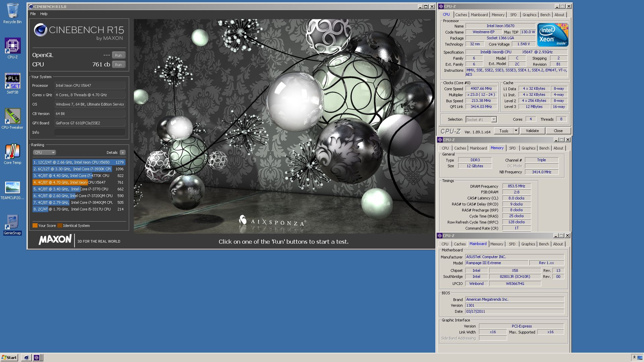
Task: Open the File menu in Cinebench
Action: click(x=33, y=14)
